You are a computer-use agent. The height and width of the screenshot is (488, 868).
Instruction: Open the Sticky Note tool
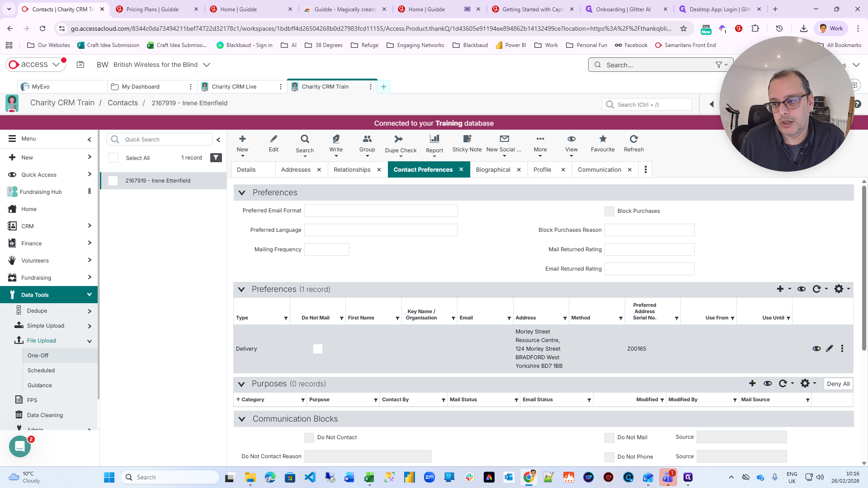click(x=467, y=139)
